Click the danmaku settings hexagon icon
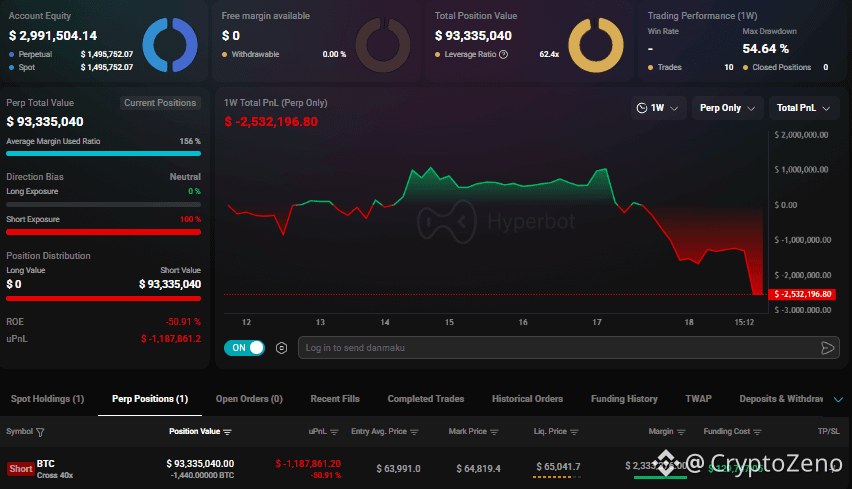Screen dimensions: 852x489 coord(281,348)
